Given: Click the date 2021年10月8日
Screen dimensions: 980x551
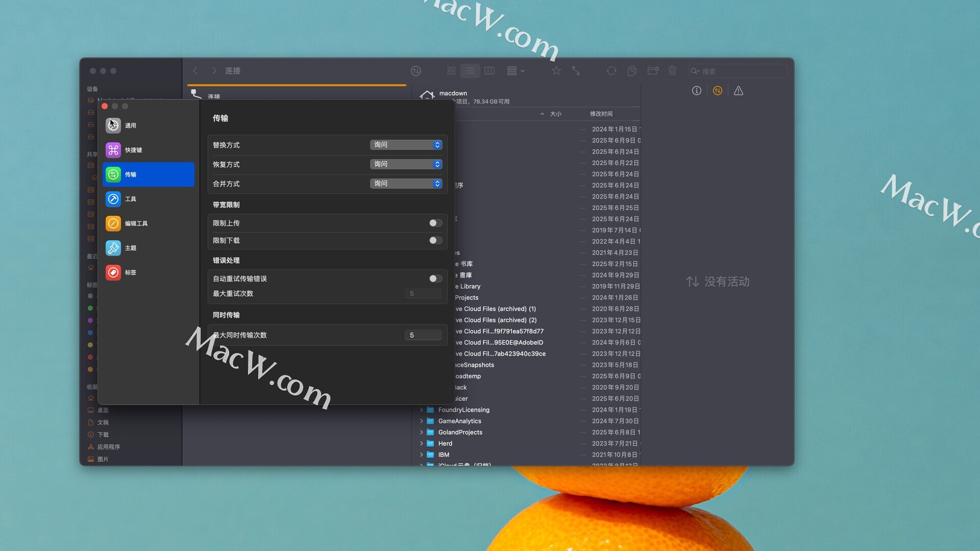Looking at the screenshot, I should (x=615, y=455).
